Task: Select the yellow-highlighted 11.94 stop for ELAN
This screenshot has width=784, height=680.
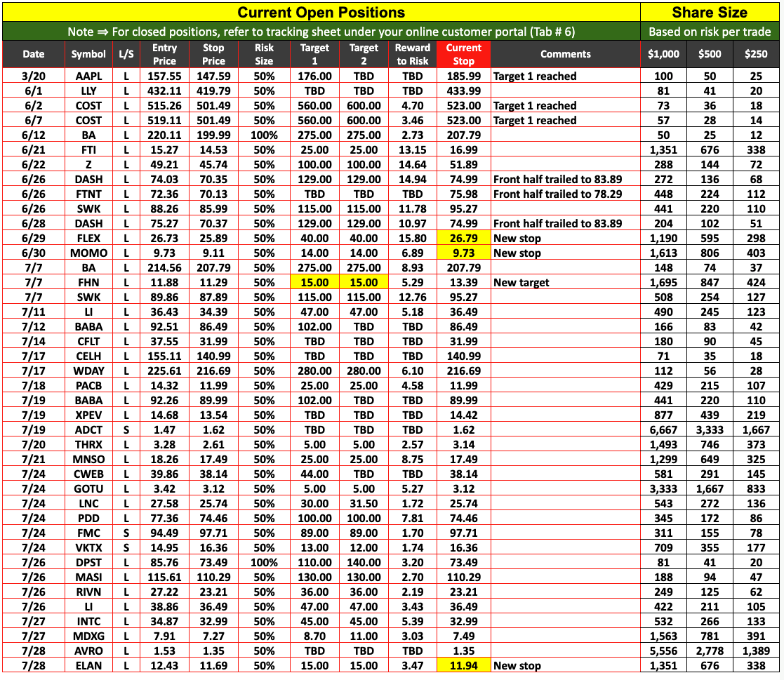Action: pyautogui.click(x=463, y=665)
